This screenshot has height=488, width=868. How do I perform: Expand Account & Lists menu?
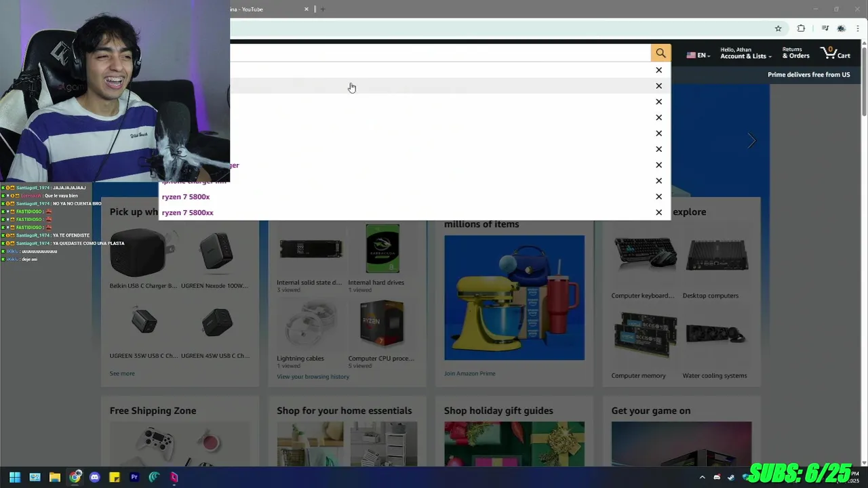pyautogui.click(x=746, y=53)
